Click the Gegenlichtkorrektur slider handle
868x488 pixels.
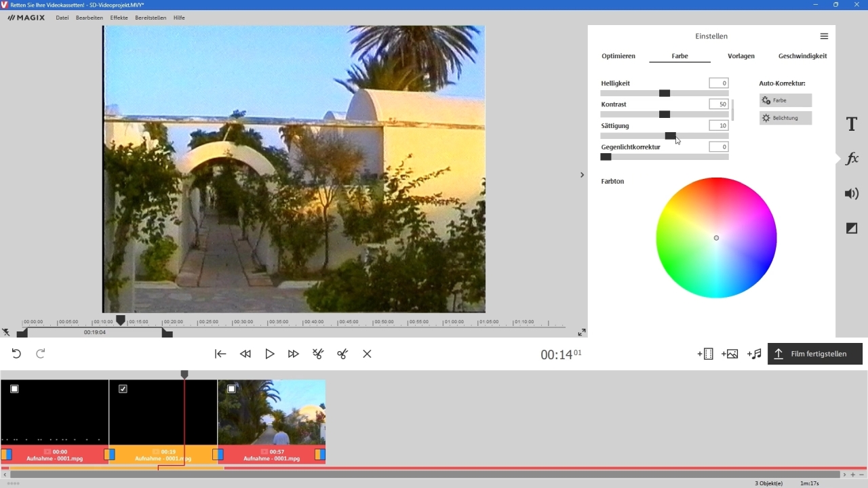pos(606,157)
